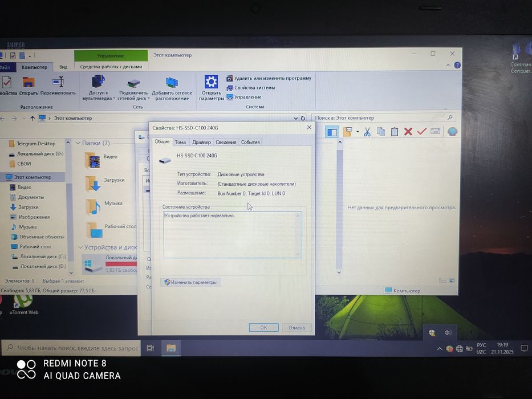The width and height of the screenshot is (532, 399).
Task: Click the rename box icon after checkmark
Action: 435,131
